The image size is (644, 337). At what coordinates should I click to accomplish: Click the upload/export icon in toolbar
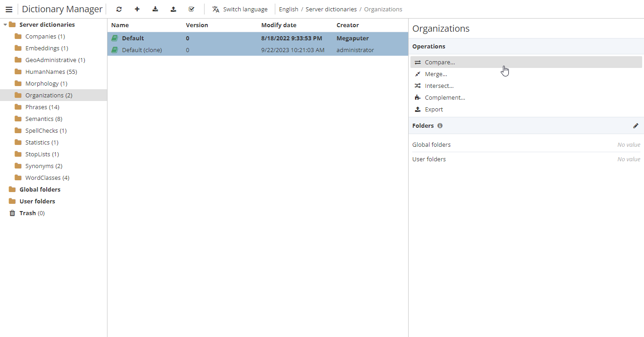pos(173,9)
